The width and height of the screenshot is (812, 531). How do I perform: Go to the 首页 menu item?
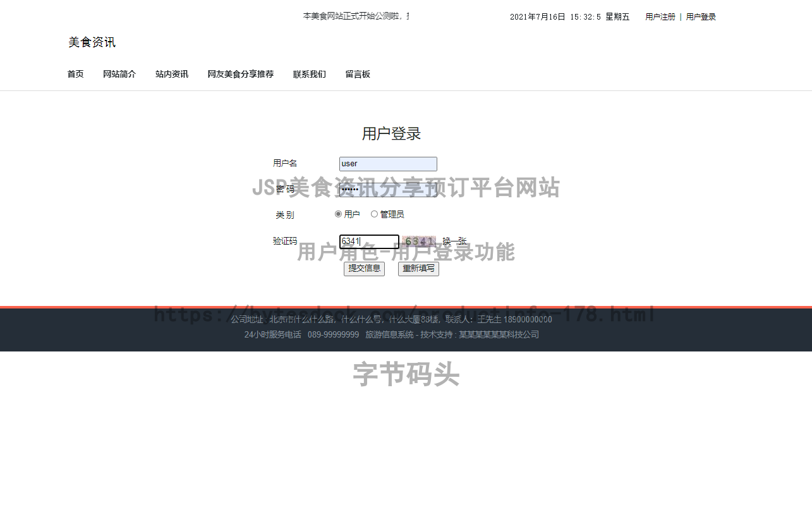[x=75, y=74]
